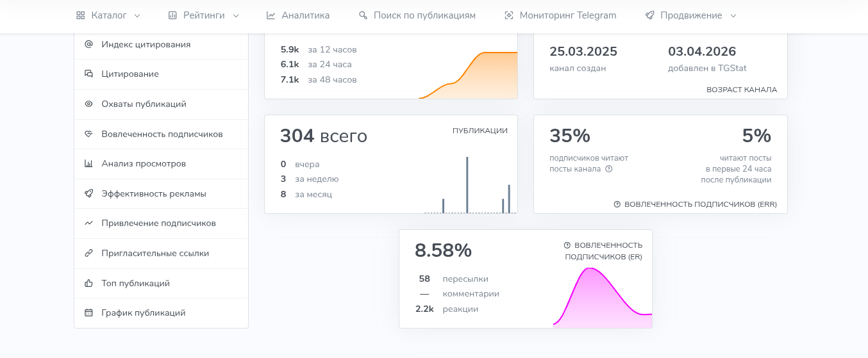The height and width of the screenshot is (358, 868).
Task: Click the 0 вчера row
Action: pyautogui.click(x=300, y=165)
